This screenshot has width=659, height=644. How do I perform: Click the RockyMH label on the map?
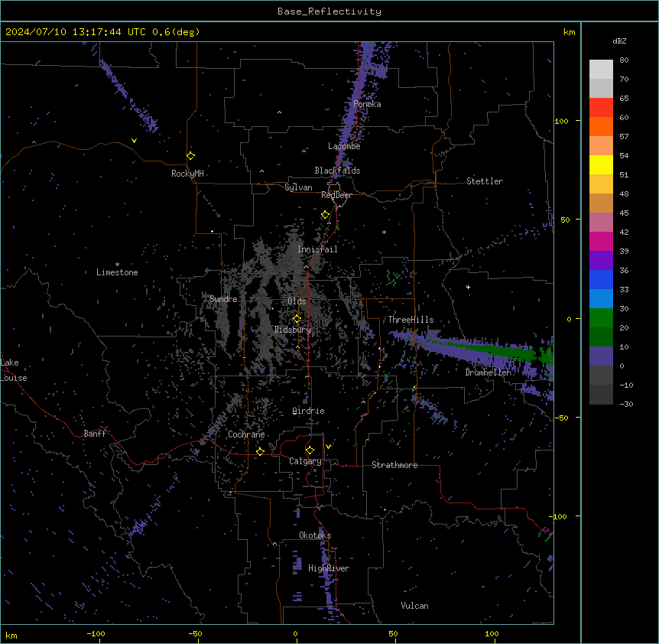(187, 174)
